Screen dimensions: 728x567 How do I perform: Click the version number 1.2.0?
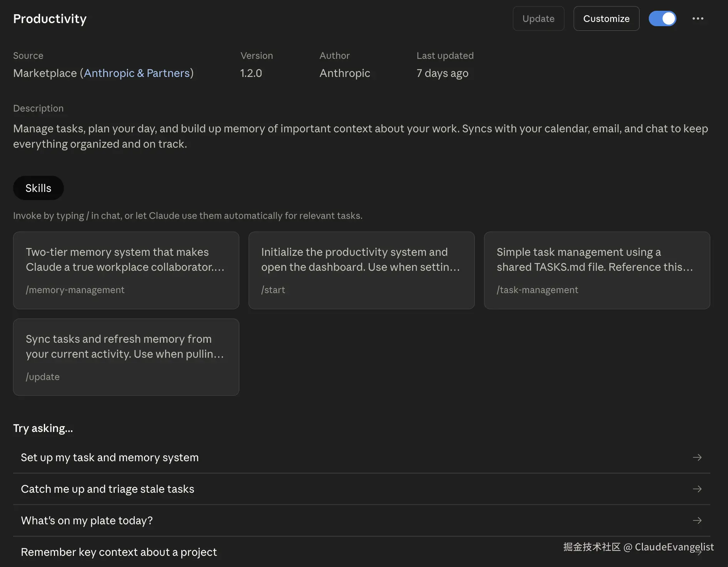251,73
